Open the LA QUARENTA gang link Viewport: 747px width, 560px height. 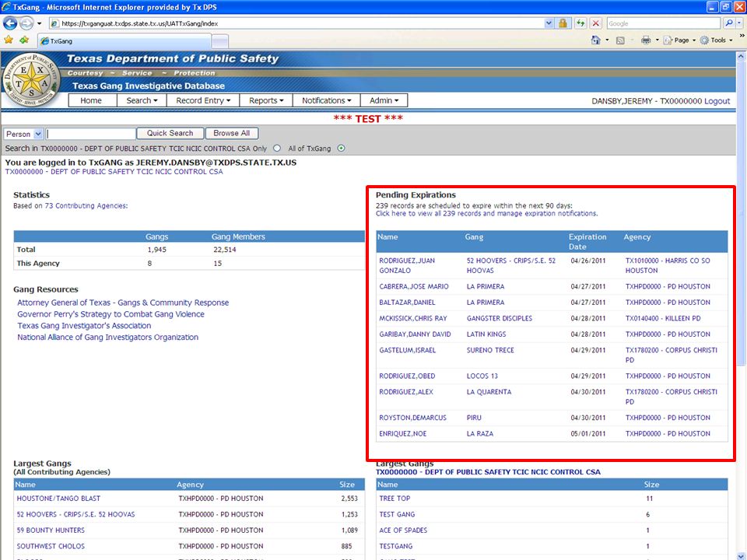489,392
